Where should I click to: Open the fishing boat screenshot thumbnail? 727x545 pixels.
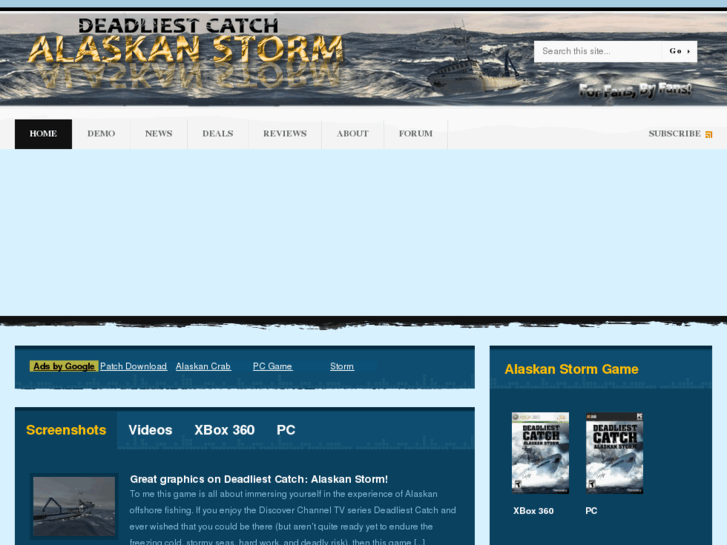74,507
